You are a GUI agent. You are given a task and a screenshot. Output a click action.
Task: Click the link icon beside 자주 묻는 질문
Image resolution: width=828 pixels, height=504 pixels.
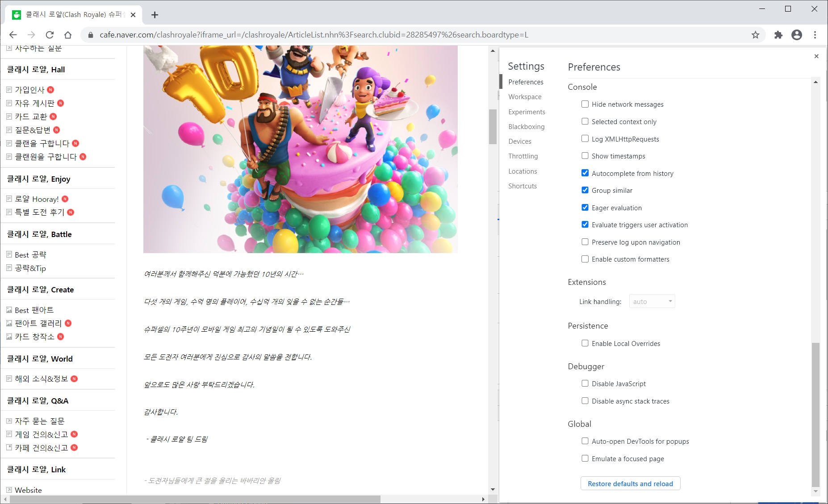9,421
